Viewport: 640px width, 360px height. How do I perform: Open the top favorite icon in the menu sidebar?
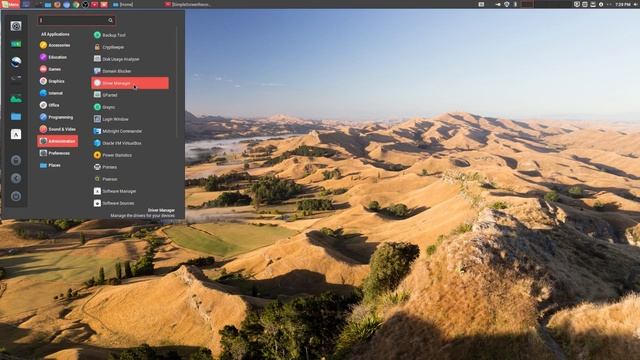(16, 26)
